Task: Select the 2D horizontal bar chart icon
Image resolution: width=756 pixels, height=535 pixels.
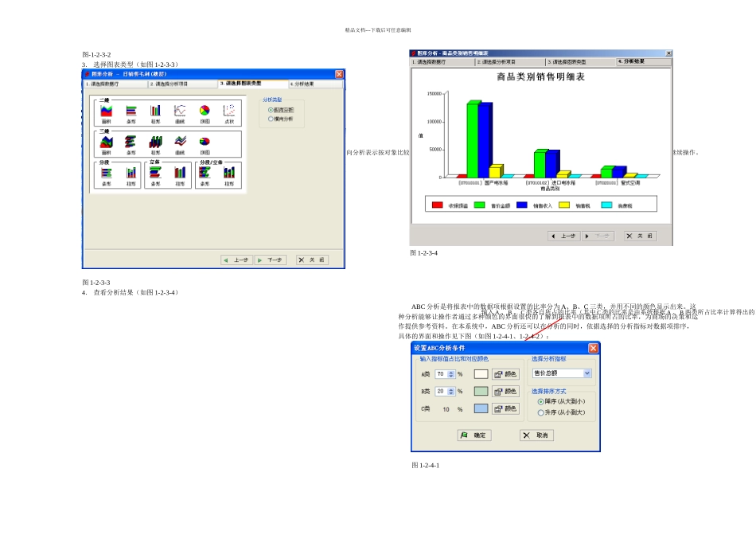Action: (x=131, y=111)
